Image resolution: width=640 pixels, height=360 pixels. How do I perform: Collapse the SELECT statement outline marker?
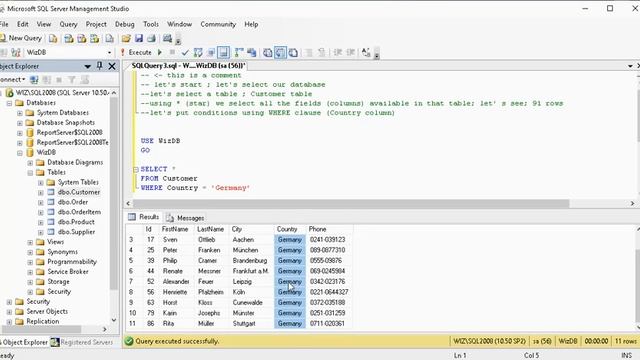click(x=136, y=169)
